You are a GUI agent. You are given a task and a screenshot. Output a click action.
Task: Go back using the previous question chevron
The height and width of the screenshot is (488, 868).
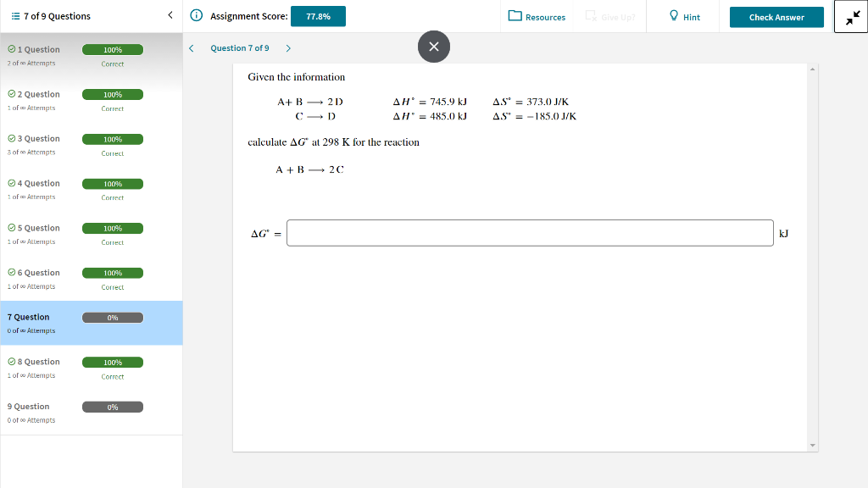(191, 48)
